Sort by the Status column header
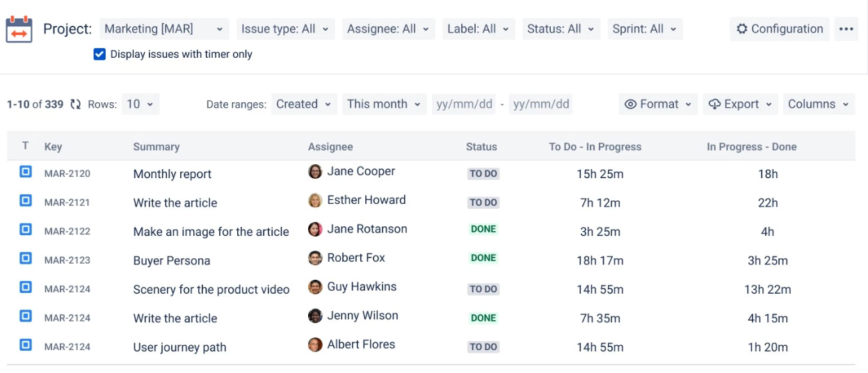Image resolution: width=868 pixels, height=373 pixels. pos(481,147)
